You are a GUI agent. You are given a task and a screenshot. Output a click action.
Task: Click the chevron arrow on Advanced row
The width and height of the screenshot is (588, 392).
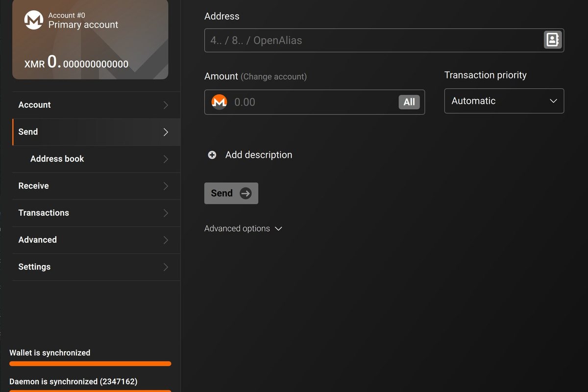[x=166, y=240]
